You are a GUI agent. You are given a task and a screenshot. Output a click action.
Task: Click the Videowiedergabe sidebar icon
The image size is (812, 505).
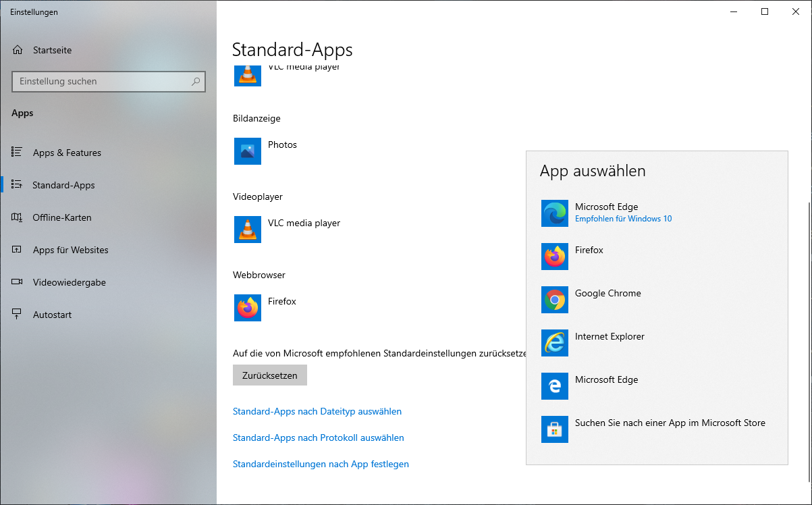click(x=18, y=282)
